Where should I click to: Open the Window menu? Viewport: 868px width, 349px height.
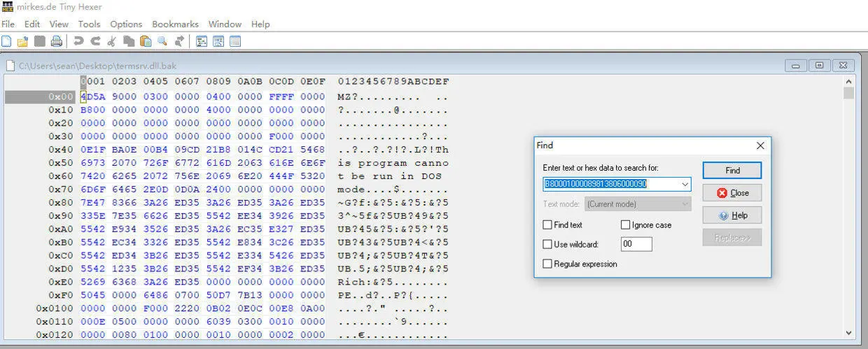[x=225, y=24]
